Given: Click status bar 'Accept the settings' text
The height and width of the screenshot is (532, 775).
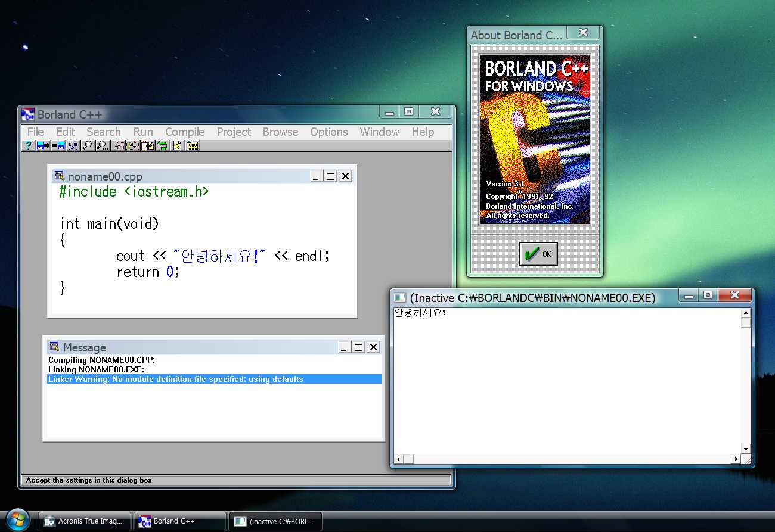Looking at the screenshot, I should coord(89,480).
